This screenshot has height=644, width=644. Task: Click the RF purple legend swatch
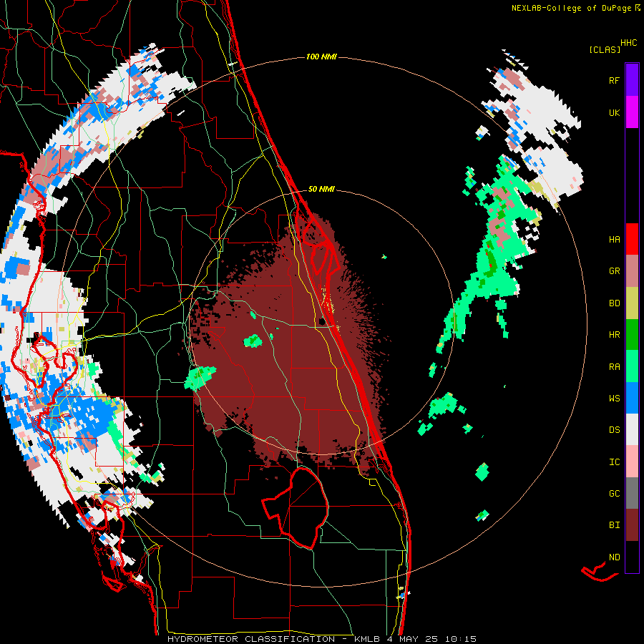pos(632,80)
